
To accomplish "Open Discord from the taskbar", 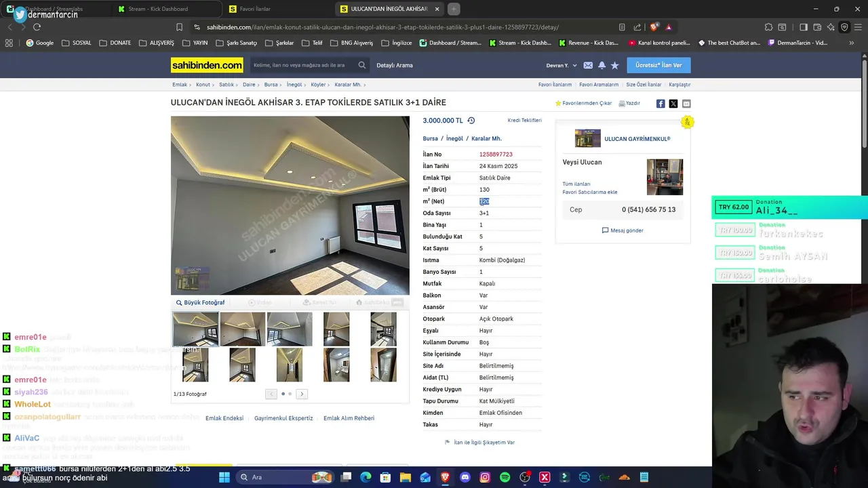I will (465, 477).
